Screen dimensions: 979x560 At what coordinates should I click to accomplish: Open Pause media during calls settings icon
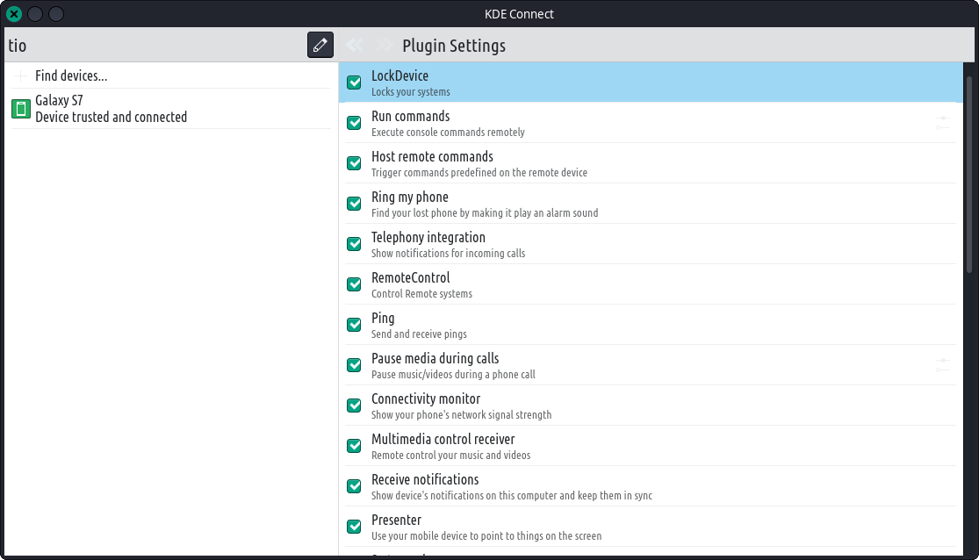click(x=942, y=365)
